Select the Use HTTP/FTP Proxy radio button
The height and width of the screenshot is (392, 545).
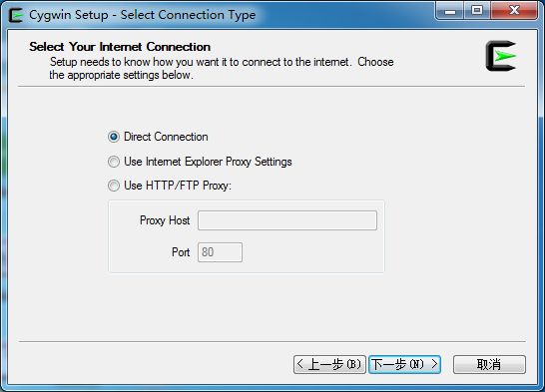114,186
